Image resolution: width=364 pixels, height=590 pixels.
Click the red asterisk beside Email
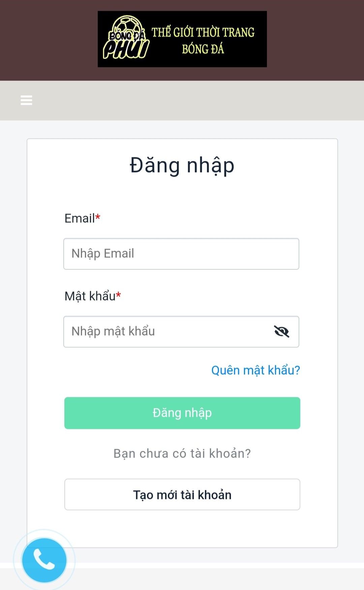point(98,217)
